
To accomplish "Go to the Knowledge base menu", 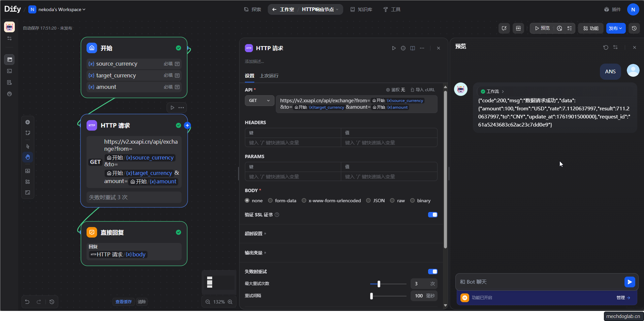I will 361,9.
